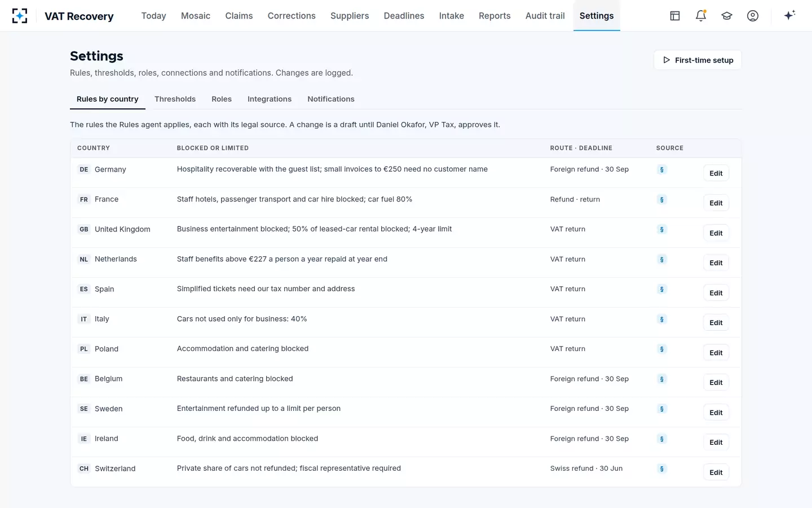
Task: Switch to the Roles tab
Action: click(222, 99)
